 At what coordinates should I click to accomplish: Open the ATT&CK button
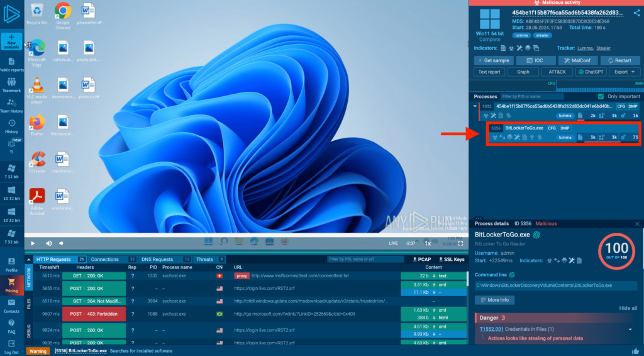[x=557, y=72]
